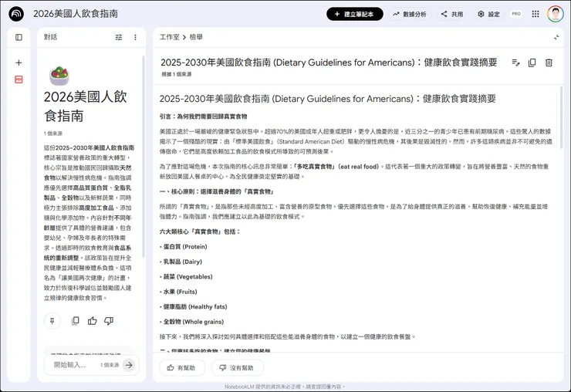This screenshot has height=392, width=571.
Task: Add a new source with plus icon
Action: (19, 63)
